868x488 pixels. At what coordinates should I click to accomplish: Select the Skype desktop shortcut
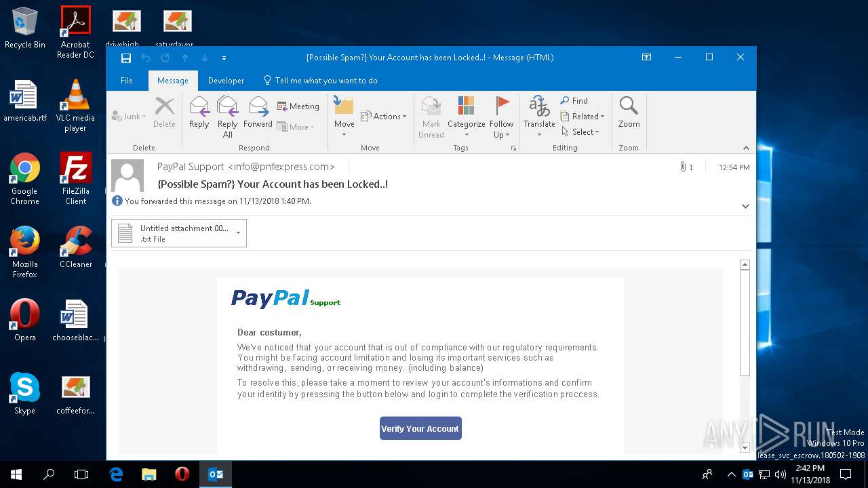point(25,394)
